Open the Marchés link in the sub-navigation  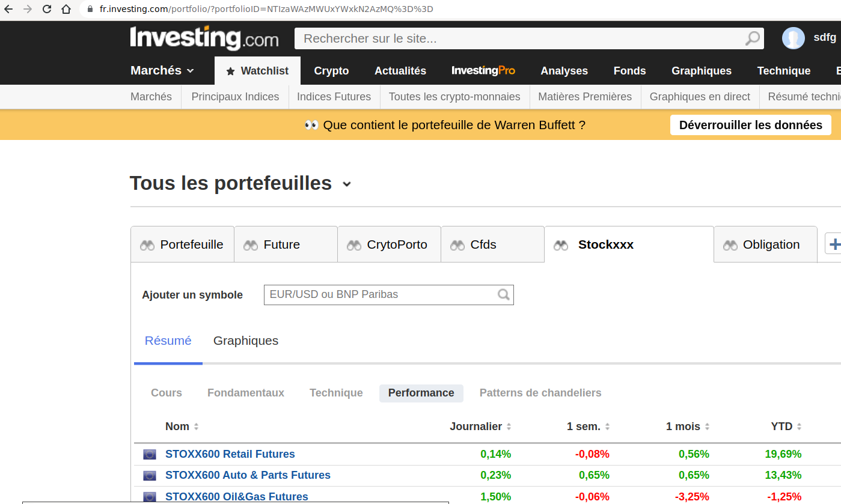(151, 97)
